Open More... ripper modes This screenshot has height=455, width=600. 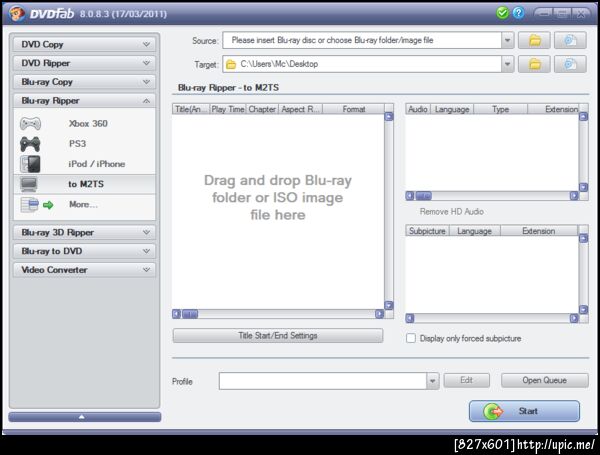click(x=85, y=204)
